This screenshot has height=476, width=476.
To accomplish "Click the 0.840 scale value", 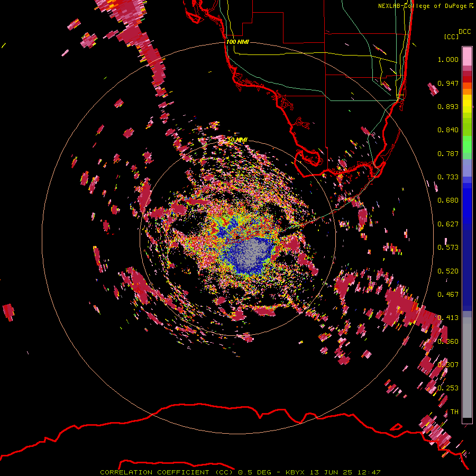I will (x=448, y=130).
